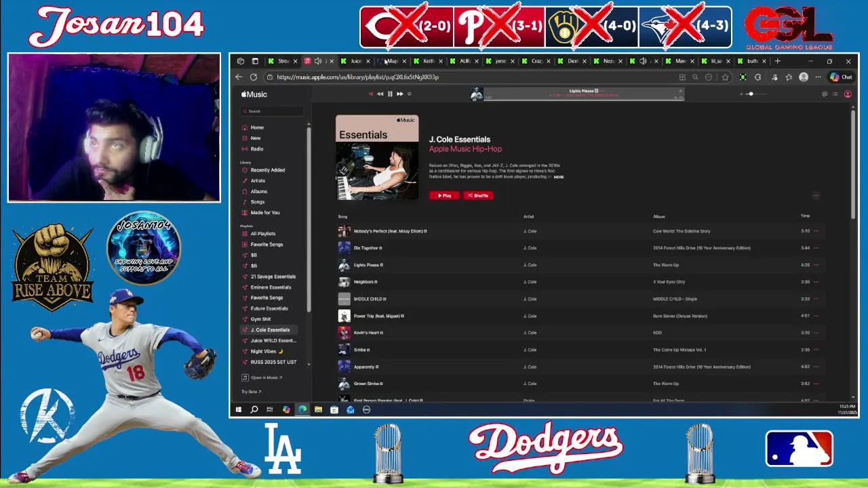This screenshot has width=868, height=488.
Task: Open Radio in the sidebar
Action: [257, 149]
